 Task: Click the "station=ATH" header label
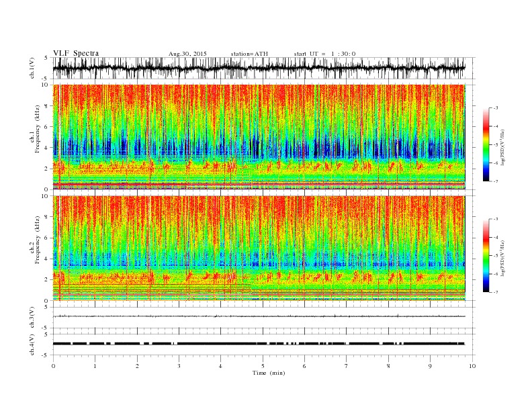[x=249, y=54]
